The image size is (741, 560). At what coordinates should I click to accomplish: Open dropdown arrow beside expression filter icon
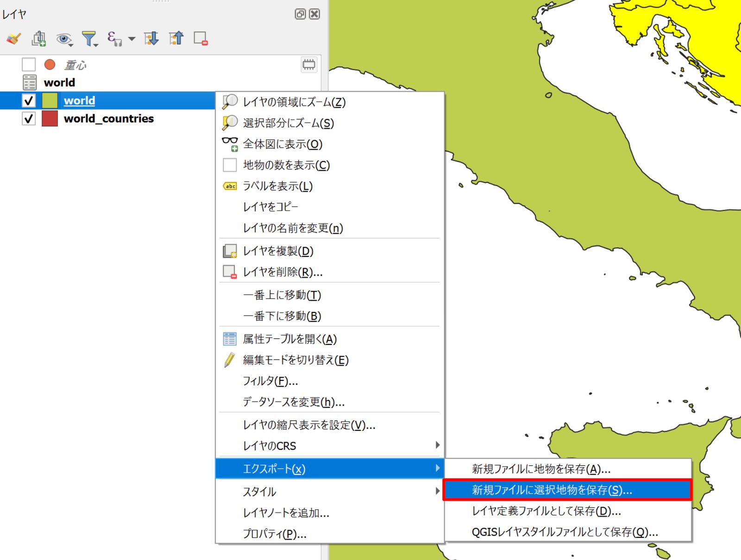[x=132, y=39]
